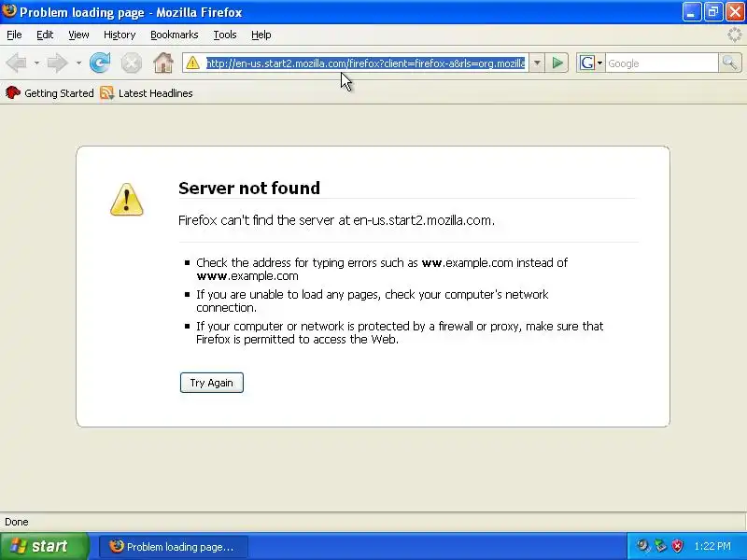Click the activity throbber icon near menu bar

pyautogui.click(x=734, y=35)
